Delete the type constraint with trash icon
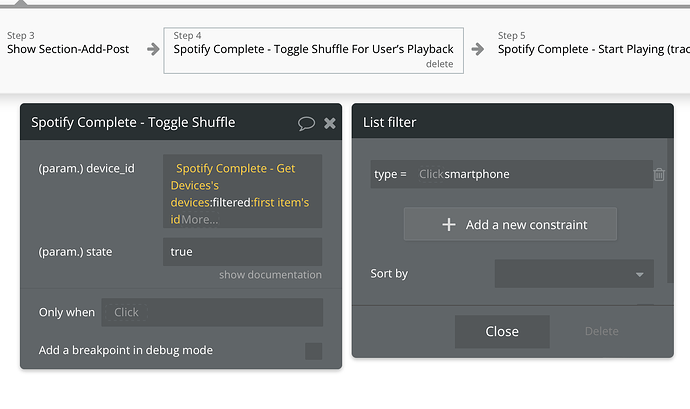The width and height of the screenshot is (690, 409). tap(659, 175)
